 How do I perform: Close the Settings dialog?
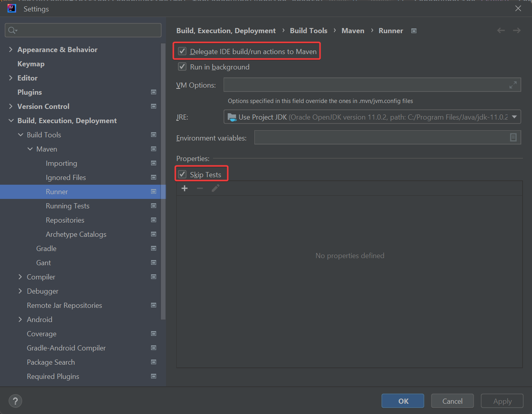coord(518,8)
